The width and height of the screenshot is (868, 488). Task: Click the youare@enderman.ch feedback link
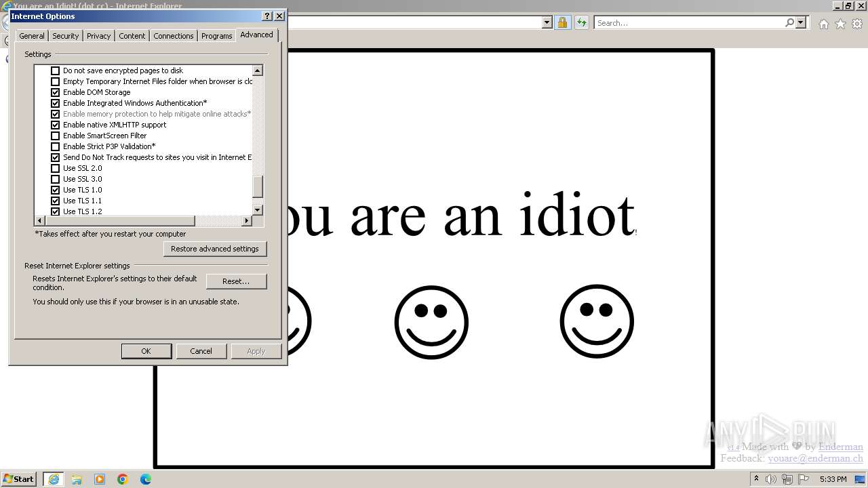(x=815, y=458)
